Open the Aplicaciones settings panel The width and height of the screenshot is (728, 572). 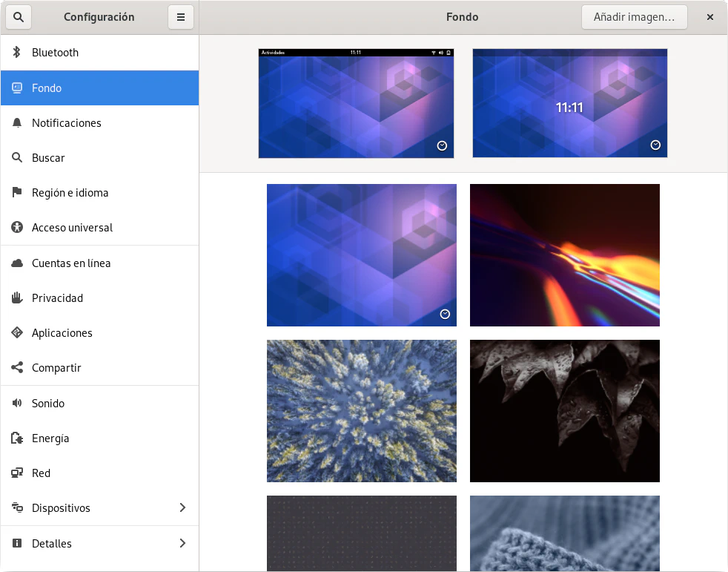click(x=62, y=333)
